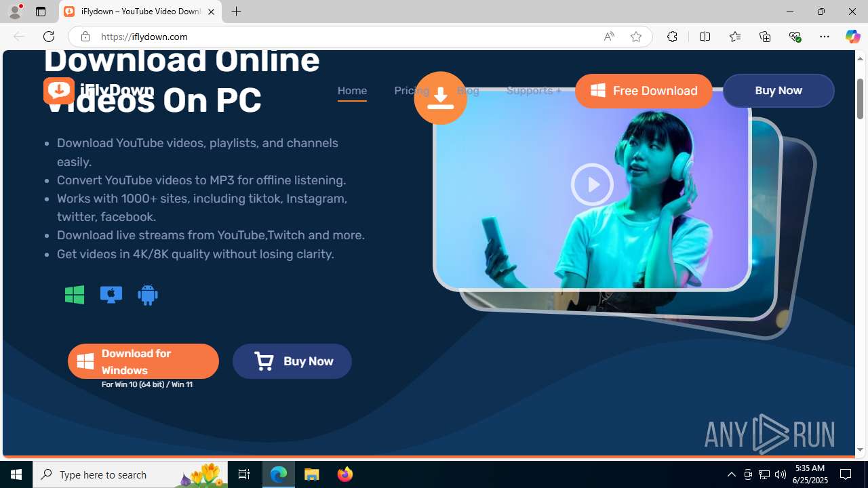The height and width of the screenshot is (488, 868).
Task: Go back to the previous page
Action: (x=18, y=37)
